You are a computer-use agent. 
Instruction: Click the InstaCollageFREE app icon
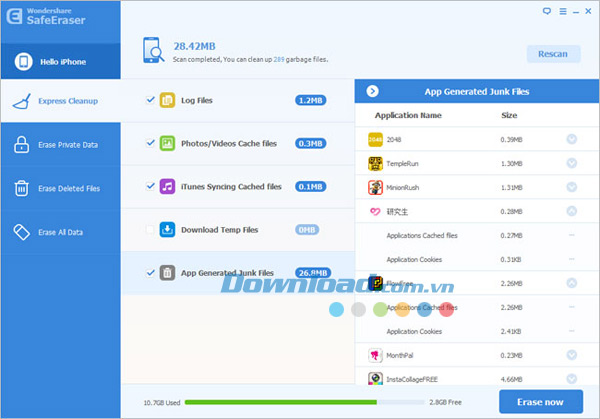coord(375,379)
